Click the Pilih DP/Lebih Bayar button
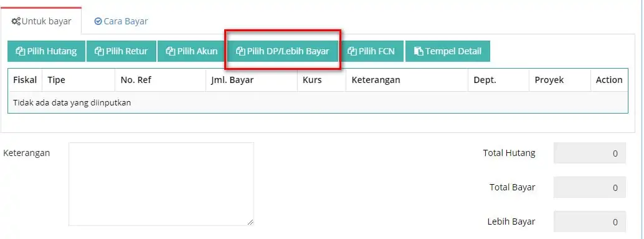 click(283, 51)
